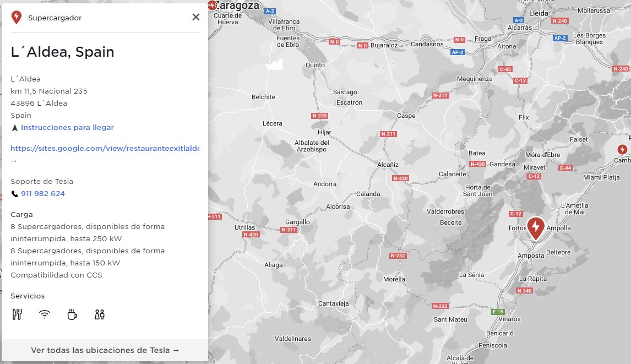Click the navigation arrow icon beside Instrucciones
The width and height of the screenshot is (631, 364).
tap(15, 128)
